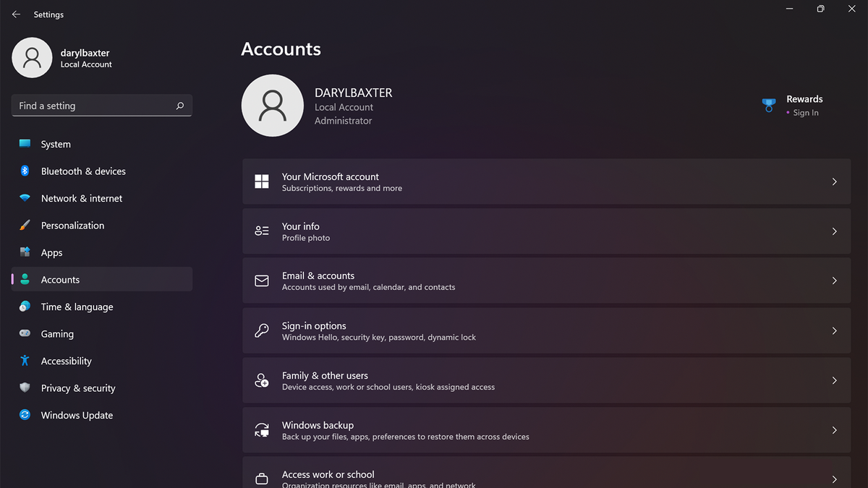Select the Privacy & security shield icon
The width and height of the screenshot is (868, 488).
click(25, 388)
